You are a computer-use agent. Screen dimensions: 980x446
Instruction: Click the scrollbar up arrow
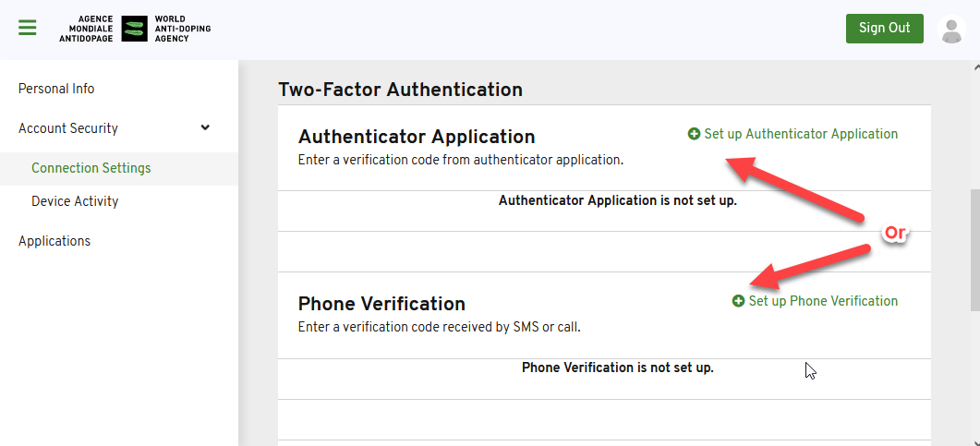coord(975,66)
